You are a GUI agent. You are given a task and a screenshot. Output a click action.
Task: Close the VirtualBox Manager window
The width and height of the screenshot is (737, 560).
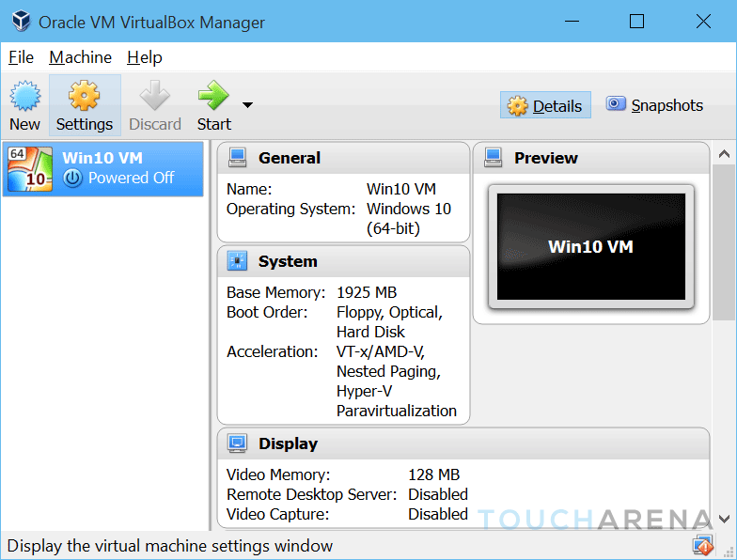[703, 21]
